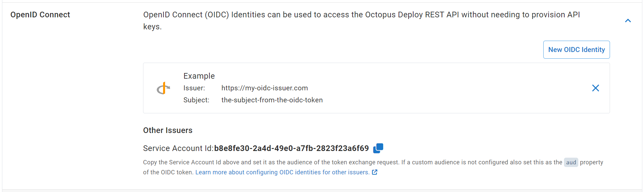Collapse the OpenID Connect section chevron
This screenshot has width=644, height=192.
click(x=628, y=21)
